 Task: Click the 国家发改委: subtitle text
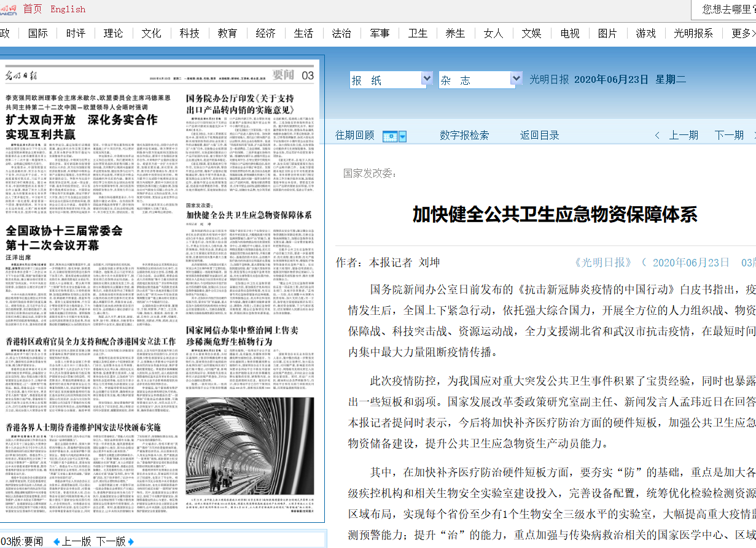[x=370, y=174]
